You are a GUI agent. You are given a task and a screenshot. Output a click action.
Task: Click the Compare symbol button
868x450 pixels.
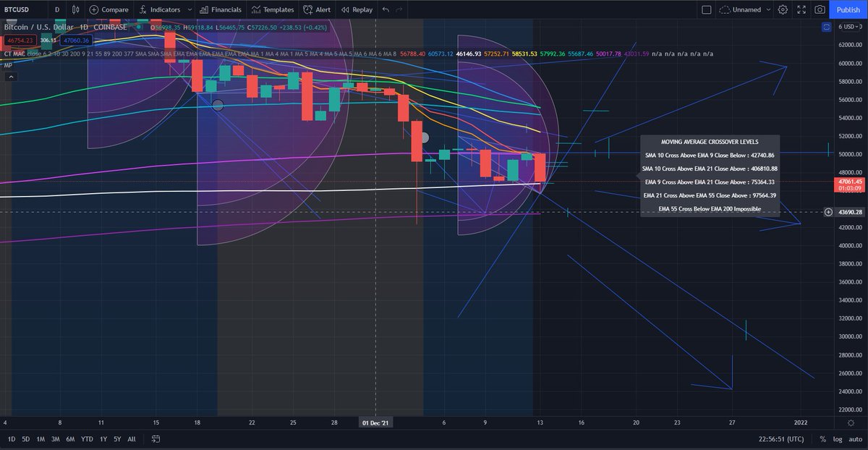[x=109, y=9]
